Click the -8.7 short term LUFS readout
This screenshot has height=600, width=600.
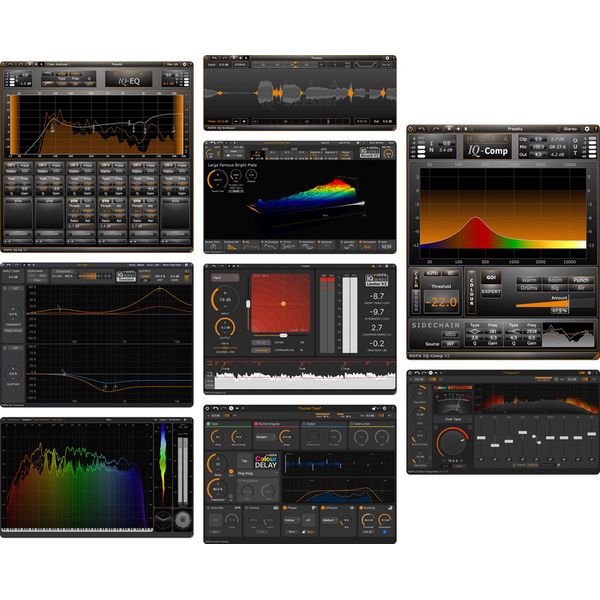pos(377,296)
